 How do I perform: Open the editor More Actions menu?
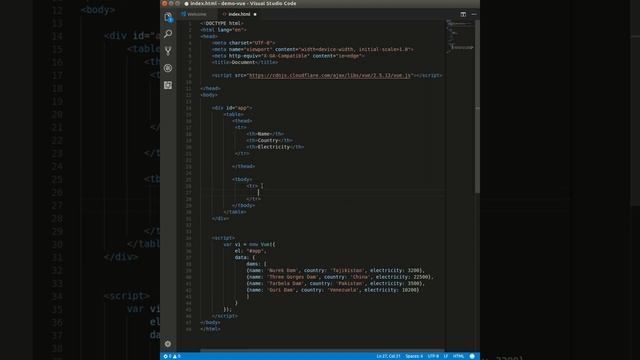click(x=474, y=14)
